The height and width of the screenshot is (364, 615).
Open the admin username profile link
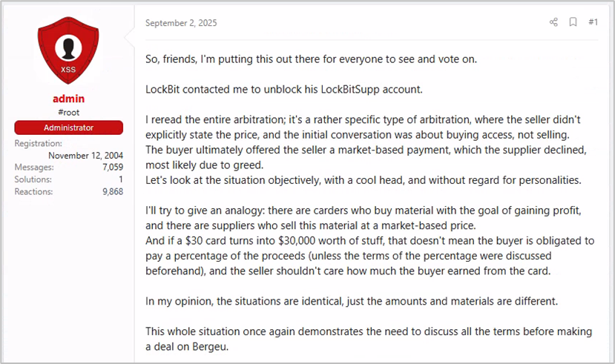click(x=68, y=99)
